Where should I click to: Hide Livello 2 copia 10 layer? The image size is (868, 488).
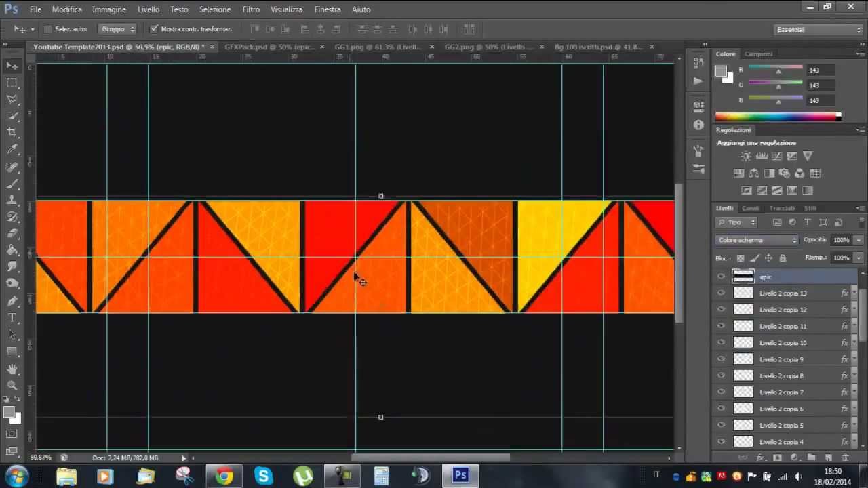(x=721, y=343)
